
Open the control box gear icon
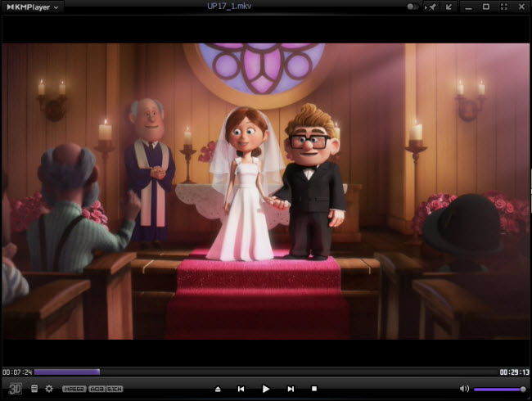49,388
